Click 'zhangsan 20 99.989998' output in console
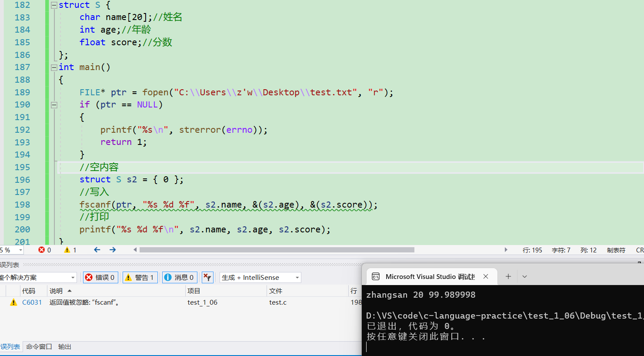 [x=421, y=295]
